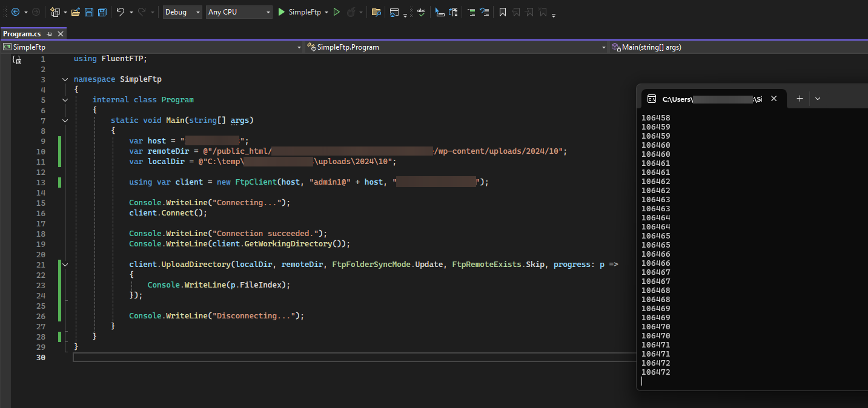Start Without Debugging using hollow play icon
Screen dimensions: 868x408
337,12
